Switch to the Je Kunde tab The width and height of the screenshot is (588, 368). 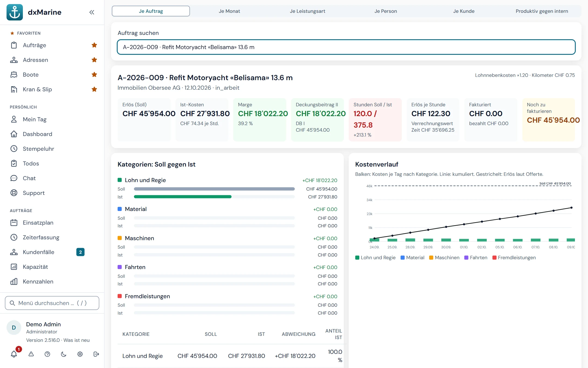click(x=464, y=11)
